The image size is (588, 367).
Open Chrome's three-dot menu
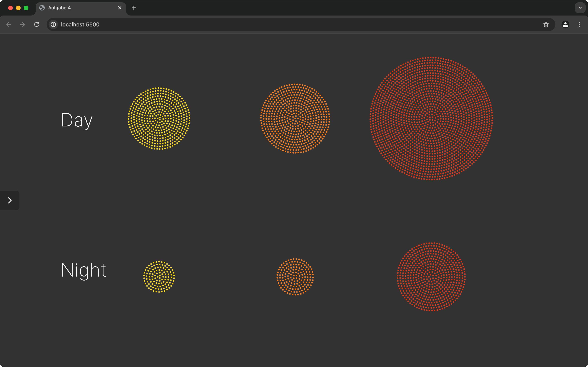click(579, 24)
